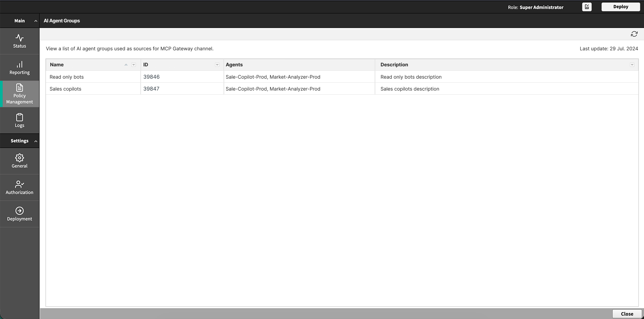This screenshot has width=644, height=319.
Task: Click the Super Administrator role label
Action: 541,7
